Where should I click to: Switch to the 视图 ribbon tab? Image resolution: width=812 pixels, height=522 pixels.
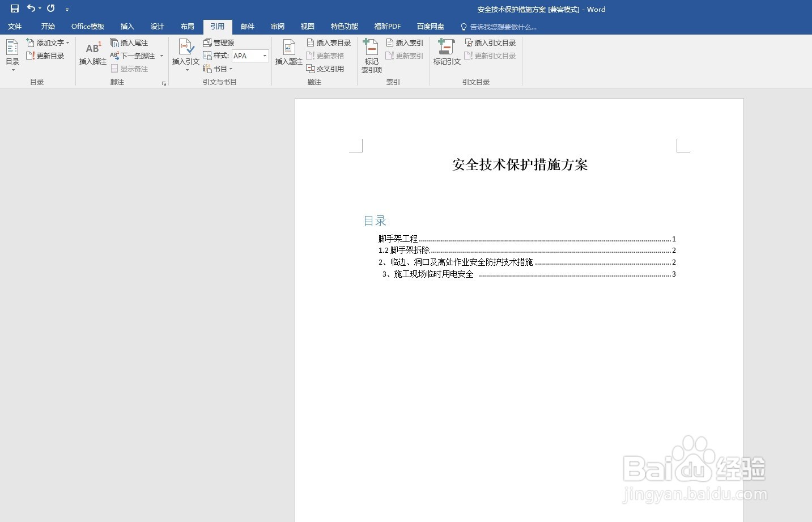pyautogui.click(x=307, y=26)
